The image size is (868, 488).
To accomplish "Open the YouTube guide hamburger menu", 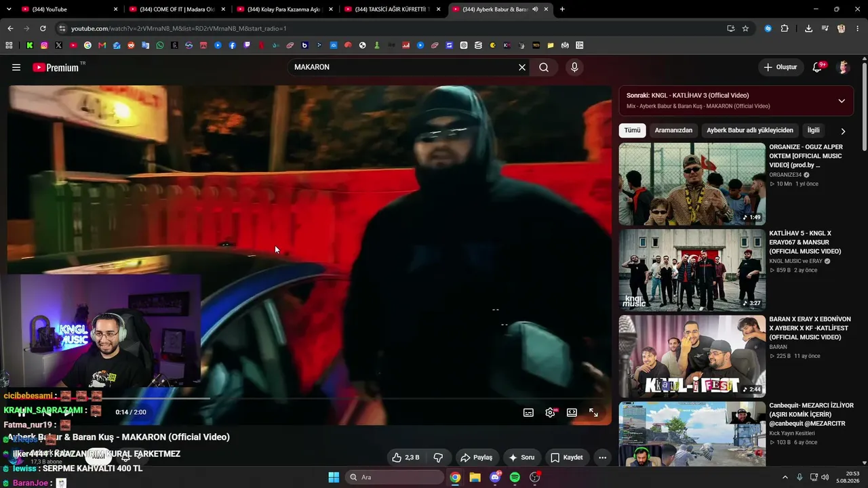I will (16, 67).
